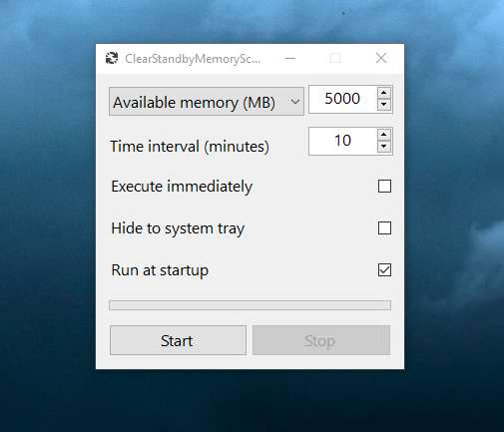Screen dimensions: 504x432
Task: Increase the available memory value with up arrow
Action: [384, 93]
